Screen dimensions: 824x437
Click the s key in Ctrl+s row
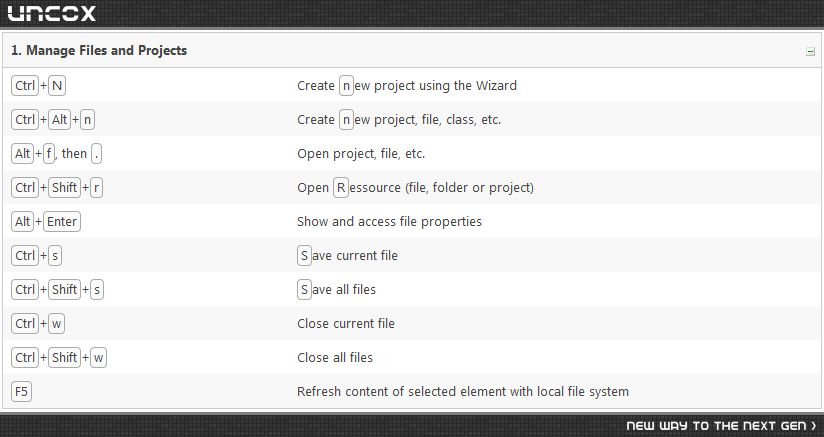point(55,256)
